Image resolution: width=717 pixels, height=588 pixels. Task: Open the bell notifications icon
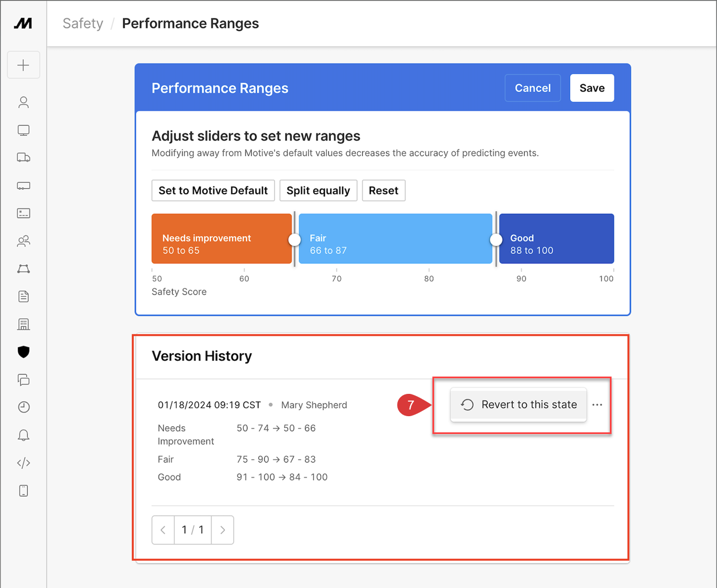(23, 435)
